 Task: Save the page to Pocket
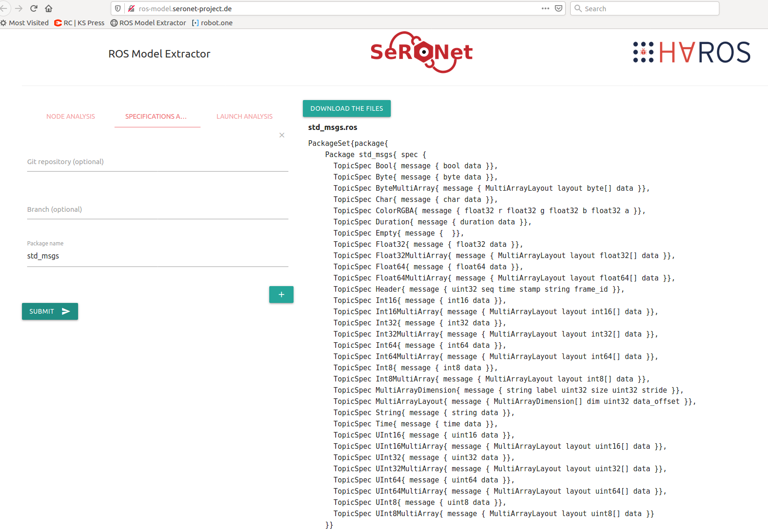pyautogui.click(x=559, y=8)
